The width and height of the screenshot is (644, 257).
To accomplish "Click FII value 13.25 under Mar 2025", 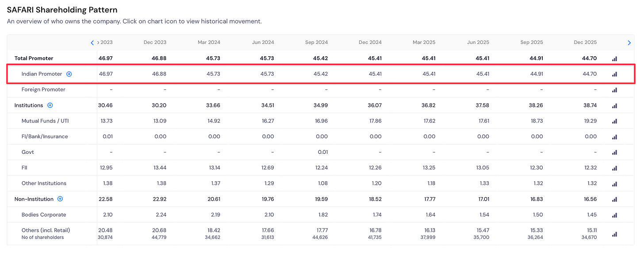I will point(429,168).
